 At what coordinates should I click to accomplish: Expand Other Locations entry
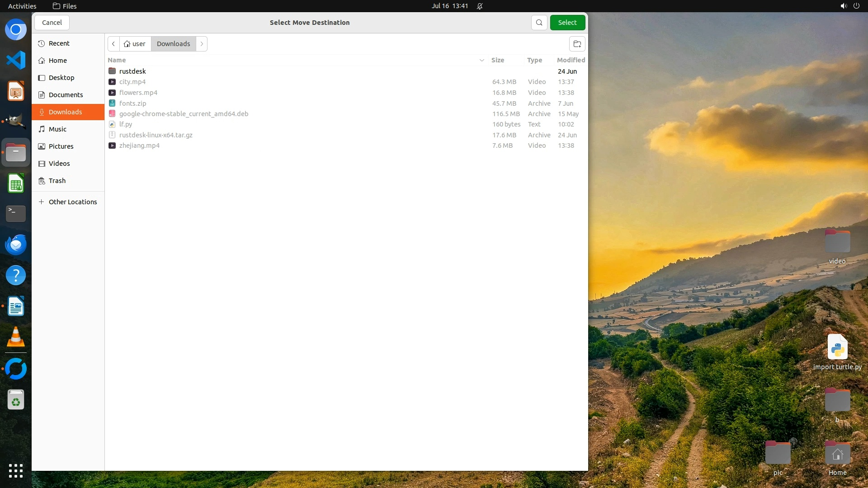coord(72,202)
